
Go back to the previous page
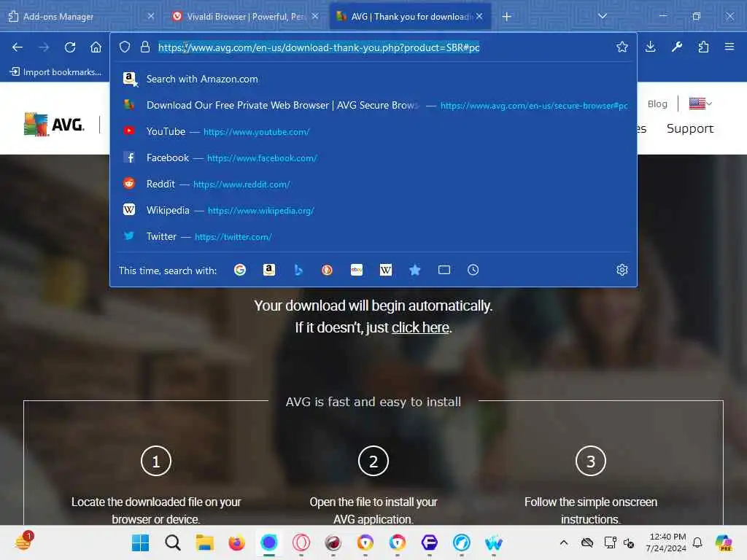[18, 47]
